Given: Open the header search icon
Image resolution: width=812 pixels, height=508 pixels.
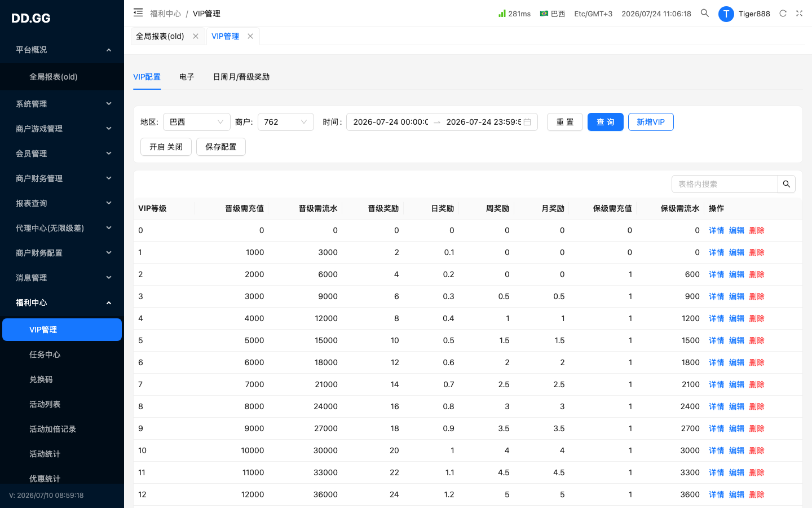Looking at the screenshot, I should point(705,13).
